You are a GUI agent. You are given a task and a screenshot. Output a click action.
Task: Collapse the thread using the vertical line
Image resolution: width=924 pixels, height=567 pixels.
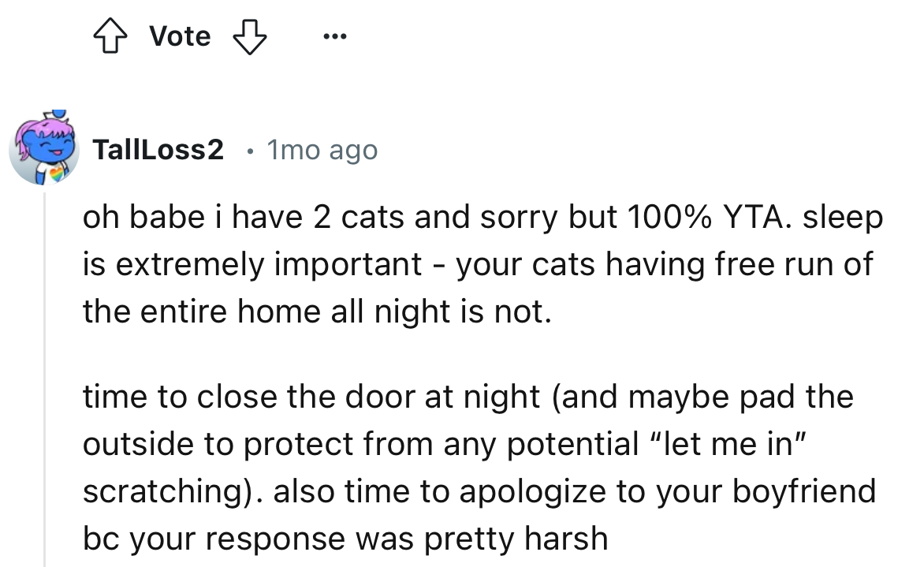[45, 379]
